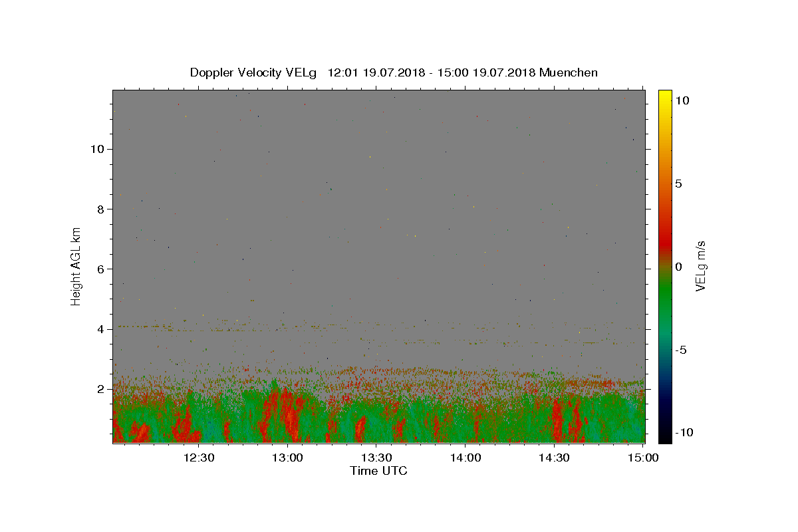Image resolution: width=798 pixels, height=532 pixels.
Task: Click the '13:30' time tick label
Action: pyautogui.click(x=376, y=458)
